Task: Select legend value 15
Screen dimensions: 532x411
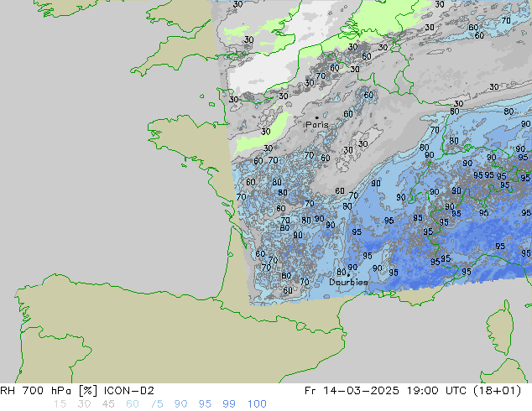Action: (60, 404)
